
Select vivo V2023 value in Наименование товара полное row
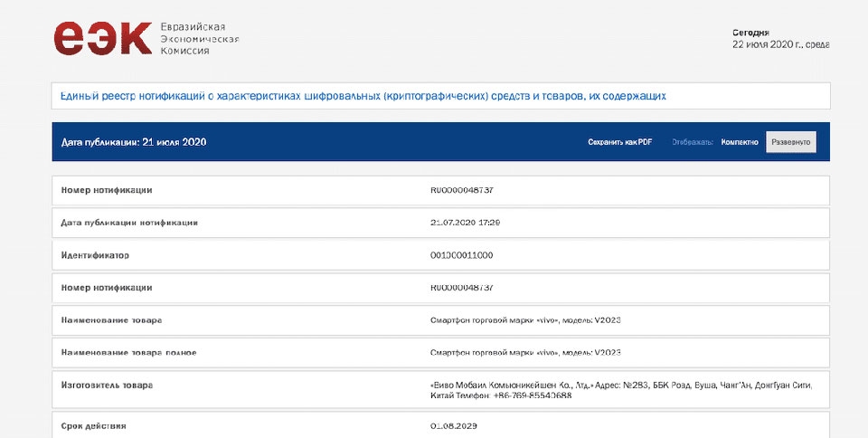click(x=525, y=353)
